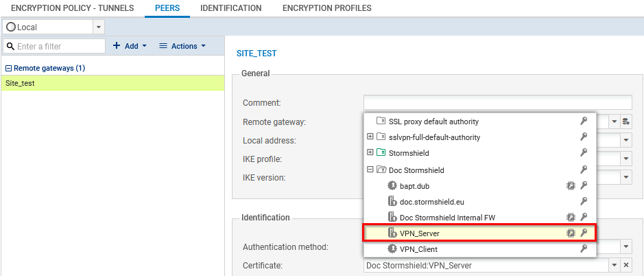Viewport: 644px width, 276px height.
Task: Click the Stormshield green folder icon
Action: point(381,153)
